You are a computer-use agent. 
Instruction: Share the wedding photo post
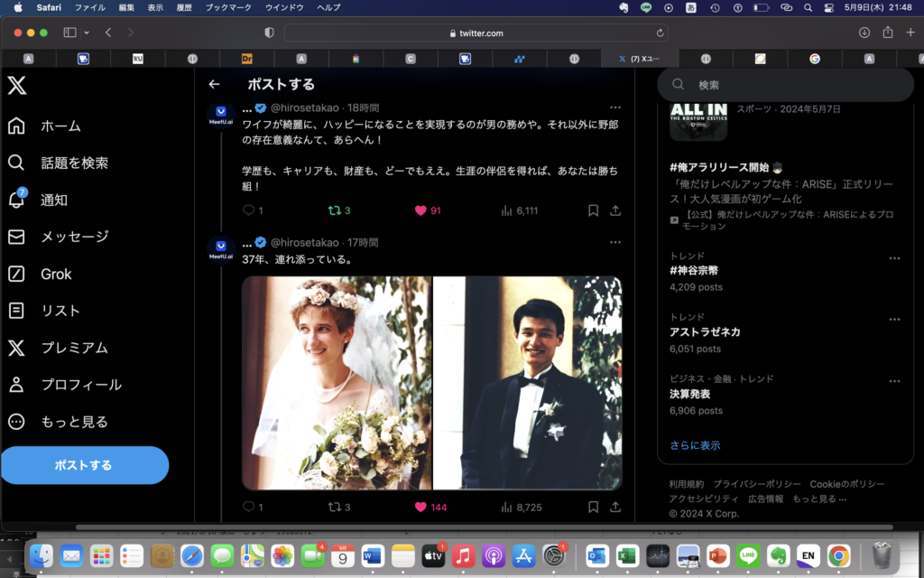[614, 507]
